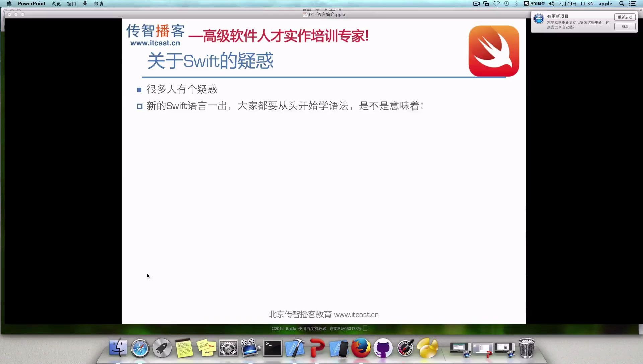Viewport: 643px width, 364px height.
Task: Launch Firefox from the Dock
Action: [361, 348]
